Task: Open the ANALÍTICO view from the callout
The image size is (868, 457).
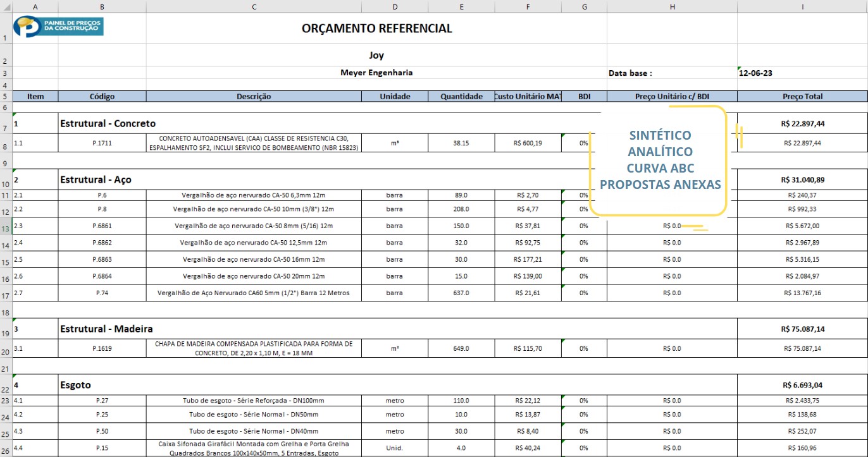Action: coord(659,151)
